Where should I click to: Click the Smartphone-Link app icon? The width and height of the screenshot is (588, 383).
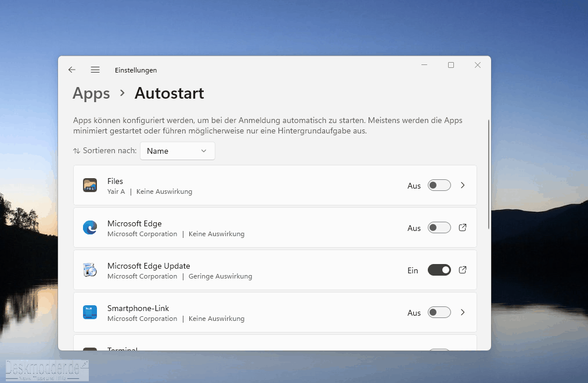point(90,312)
